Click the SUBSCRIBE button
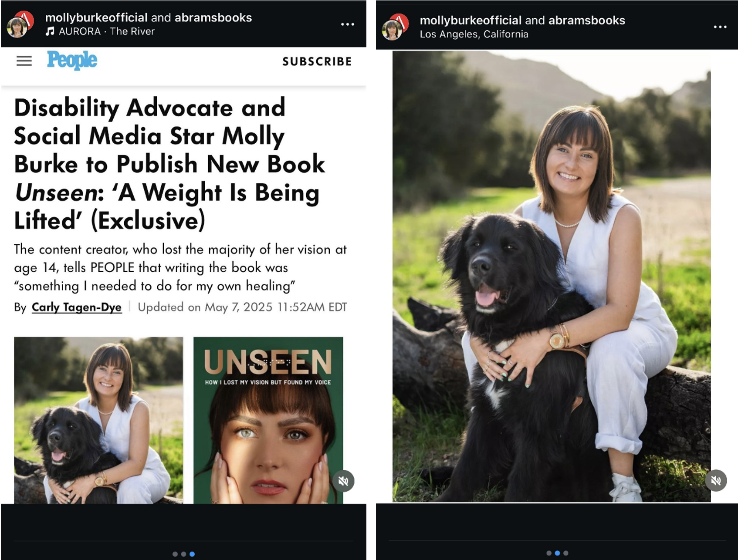 tap(317, 61)
